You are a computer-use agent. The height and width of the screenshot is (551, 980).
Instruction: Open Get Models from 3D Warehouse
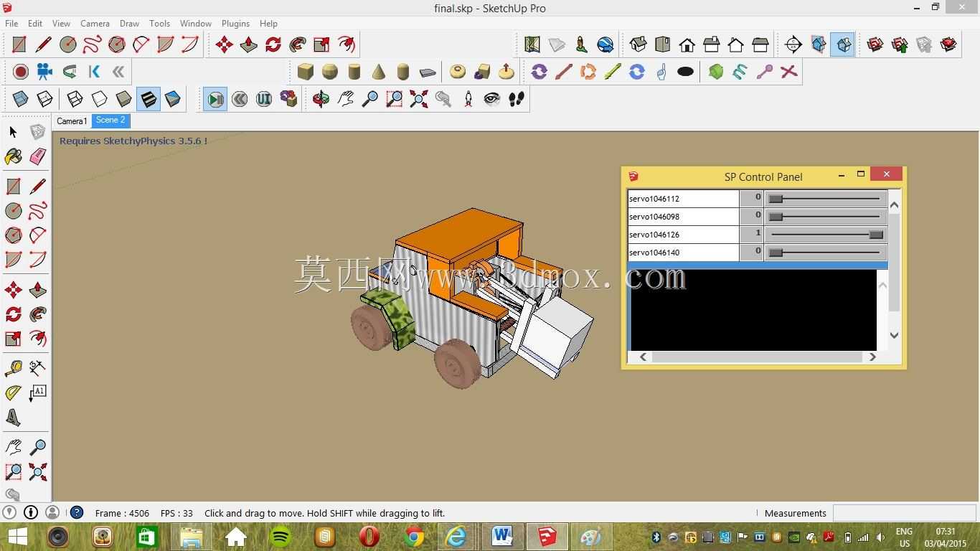click(x=875, y=44)
